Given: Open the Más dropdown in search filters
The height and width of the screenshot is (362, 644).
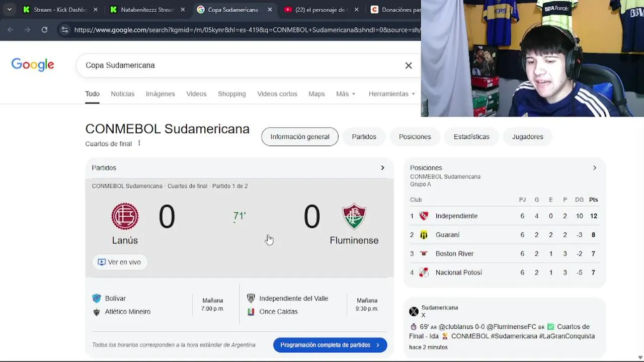Looking at the screenshot, I should (x=346, y=94).
